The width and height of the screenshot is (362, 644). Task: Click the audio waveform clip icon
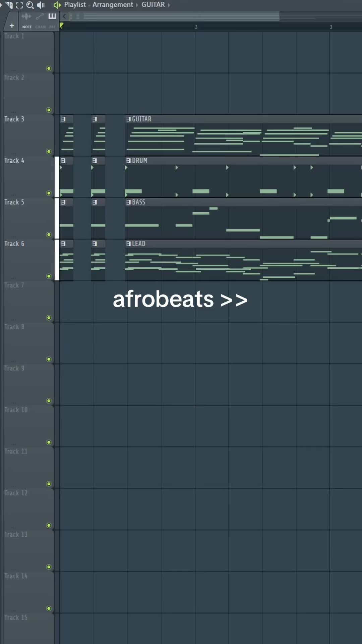click(26, 16)
